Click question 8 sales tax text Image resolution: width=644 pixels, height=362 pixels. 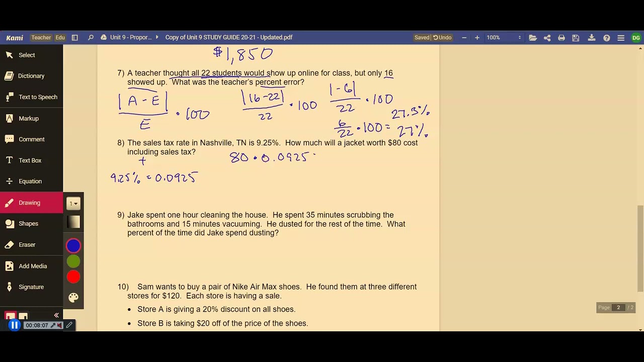click(x=272, y=147)
